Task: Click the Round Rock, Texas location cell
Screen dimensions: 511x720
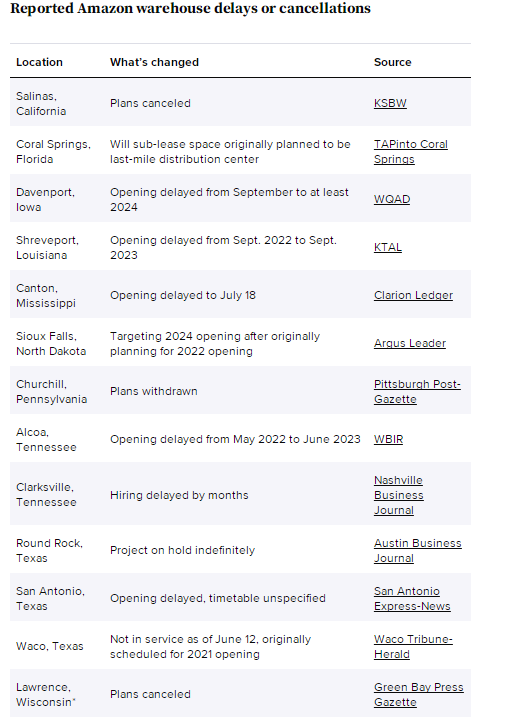Action: tap(50, 551)
